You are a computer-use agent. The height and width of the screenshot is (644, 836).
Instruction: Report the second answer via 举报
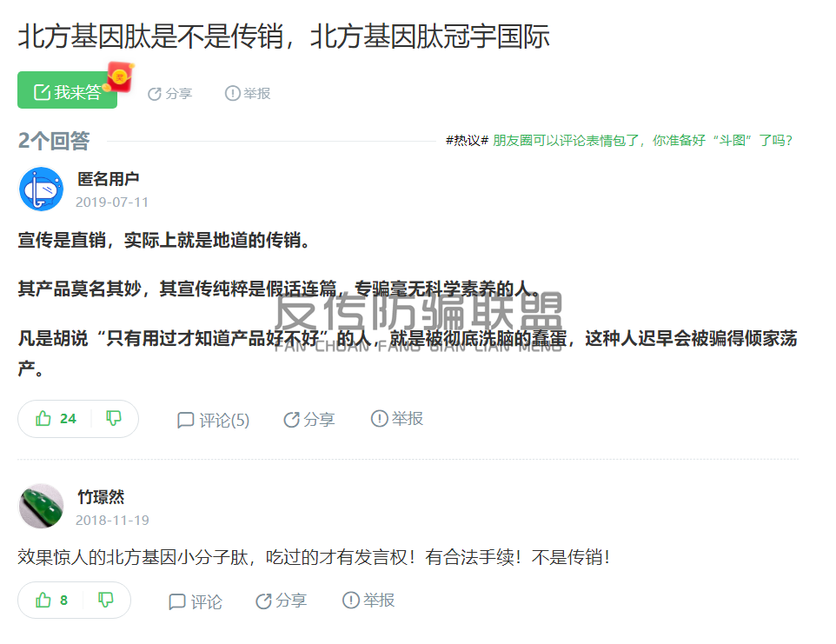pos(368,601)
